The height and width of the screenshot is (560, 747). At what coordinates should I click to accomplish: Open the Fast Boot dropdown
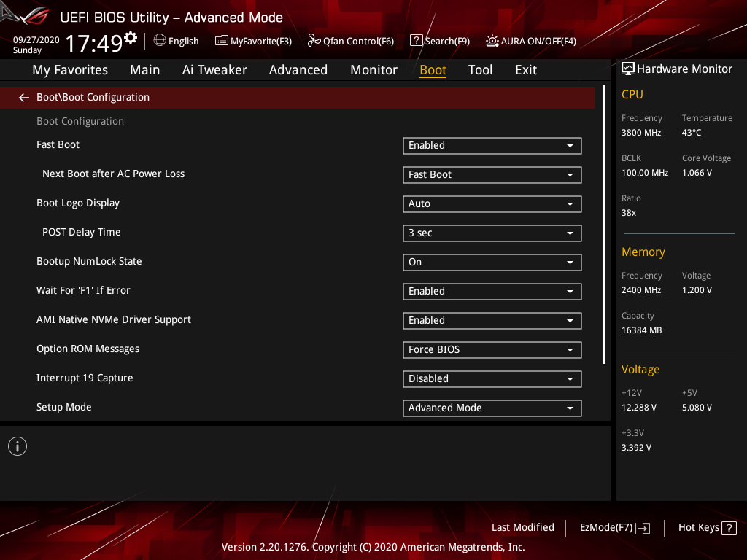(492, 146)
